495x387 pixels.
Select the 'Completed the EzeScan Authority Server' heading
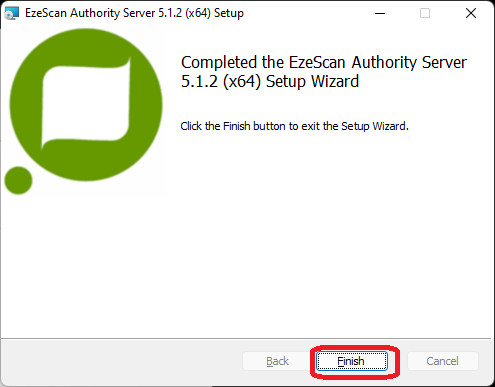(324, 62)
